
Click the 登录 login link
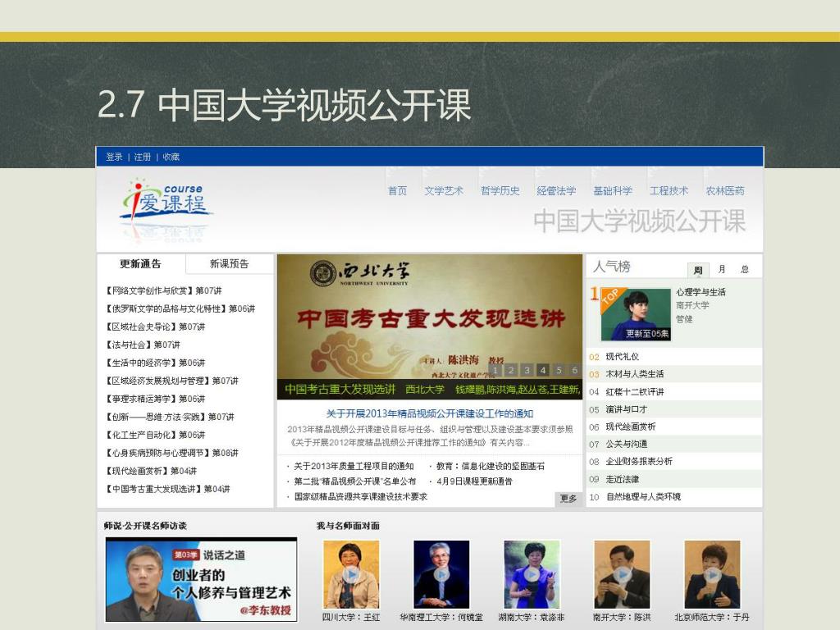point(114,157)
